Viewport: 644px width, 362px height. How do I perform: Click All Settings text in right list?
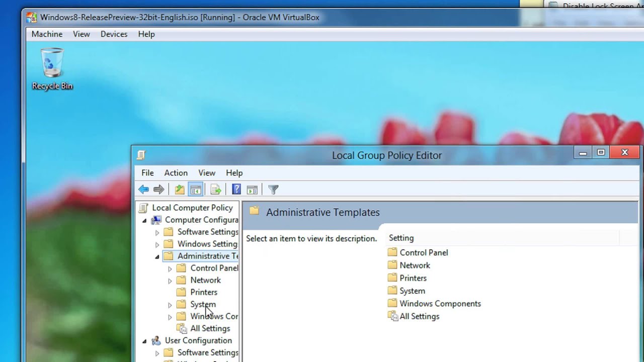coord(419,316)
